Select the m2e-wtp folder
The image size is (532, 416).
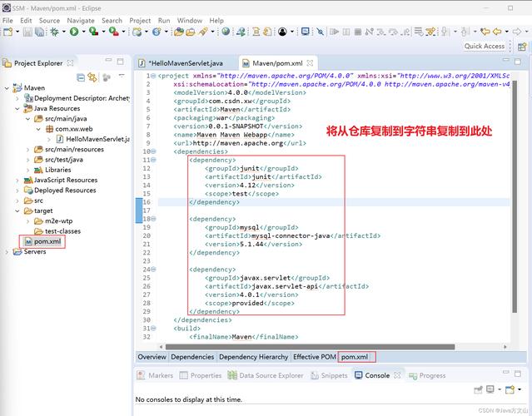point(53,221)
